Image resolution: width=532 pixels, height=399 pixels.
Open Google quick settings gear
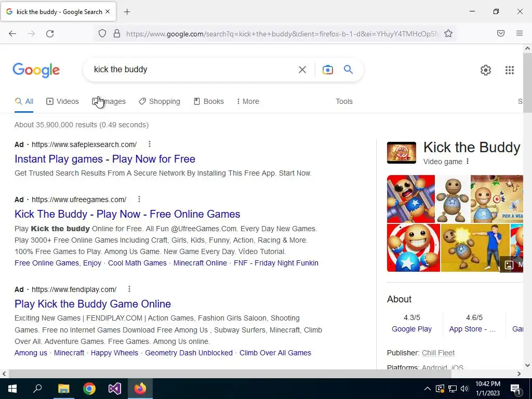coord(486,70)
